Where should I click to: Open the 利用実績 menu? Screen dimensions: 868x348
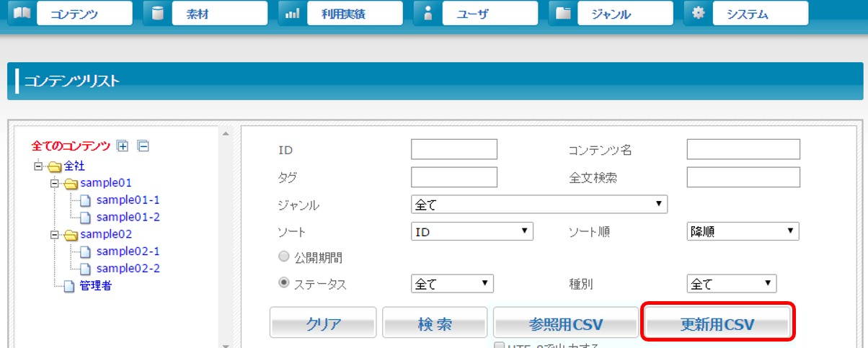click(353, 13)
